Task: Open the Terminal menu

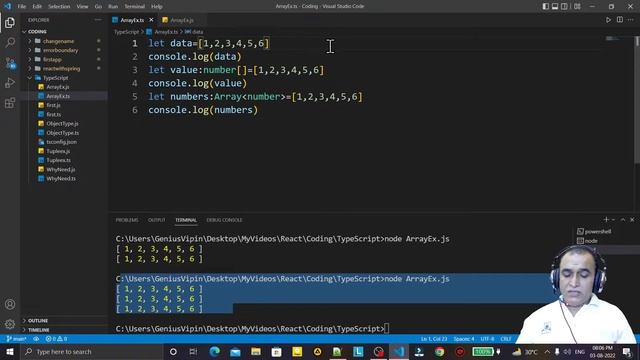Action: [134, 6]
